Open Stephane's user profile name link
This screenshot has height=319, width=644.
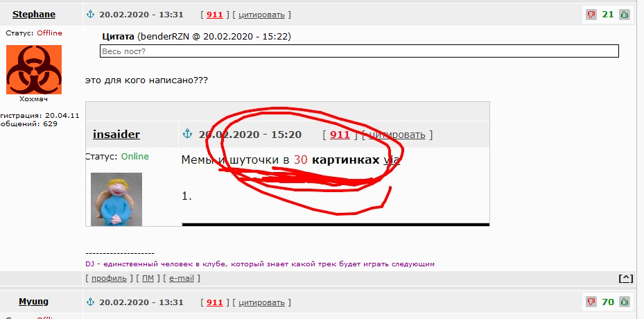pyautogui.click(x=34, y=15)
